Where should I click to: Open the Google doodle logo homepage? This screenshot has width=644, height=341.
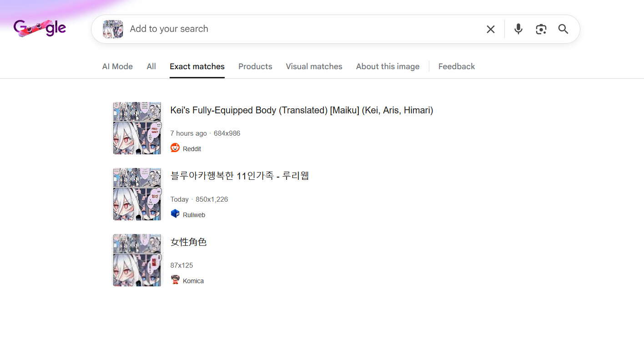tap(40, 28)
